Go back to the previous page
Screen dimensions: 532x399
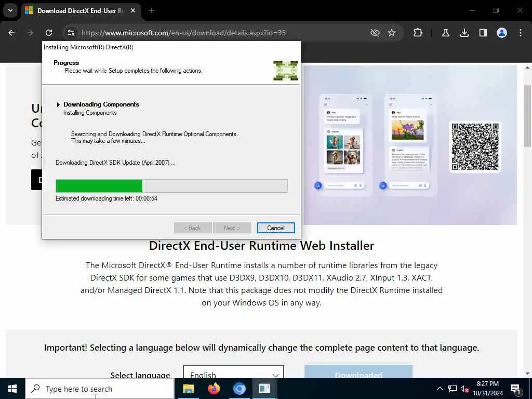11,33
